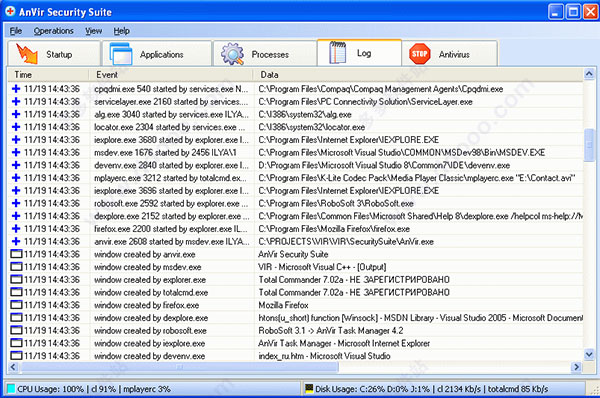Viewport: 600px width, 398px height.
Task: Open the View menu
Action: pos(93,31)
